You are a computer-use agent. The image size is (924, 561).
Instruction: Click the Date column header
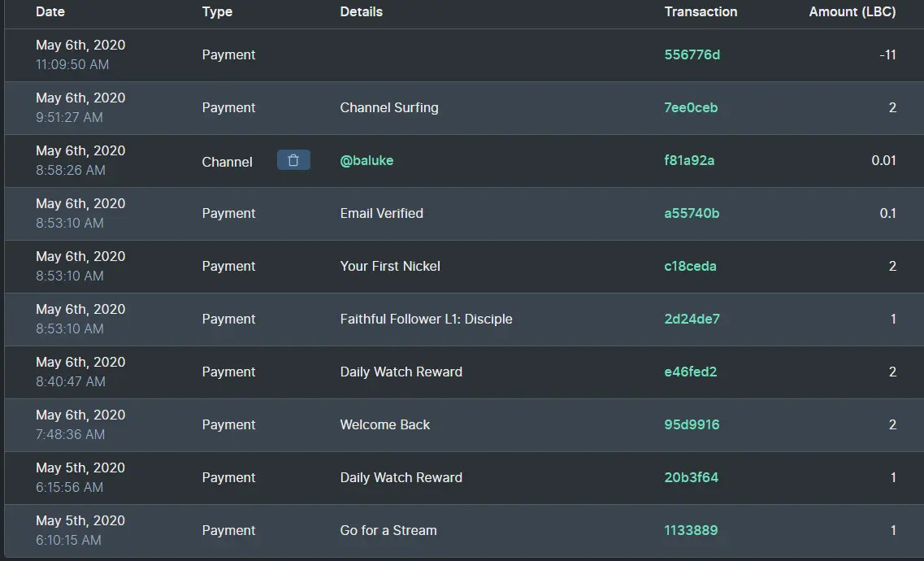[x=50, y=11]
